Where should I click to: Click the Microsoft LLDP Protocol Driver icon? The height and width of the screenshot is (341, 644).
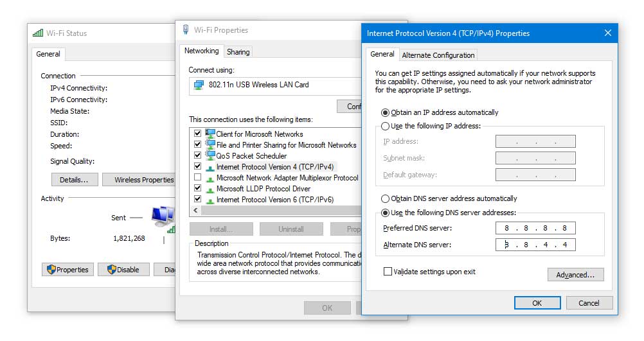point(210,190)
